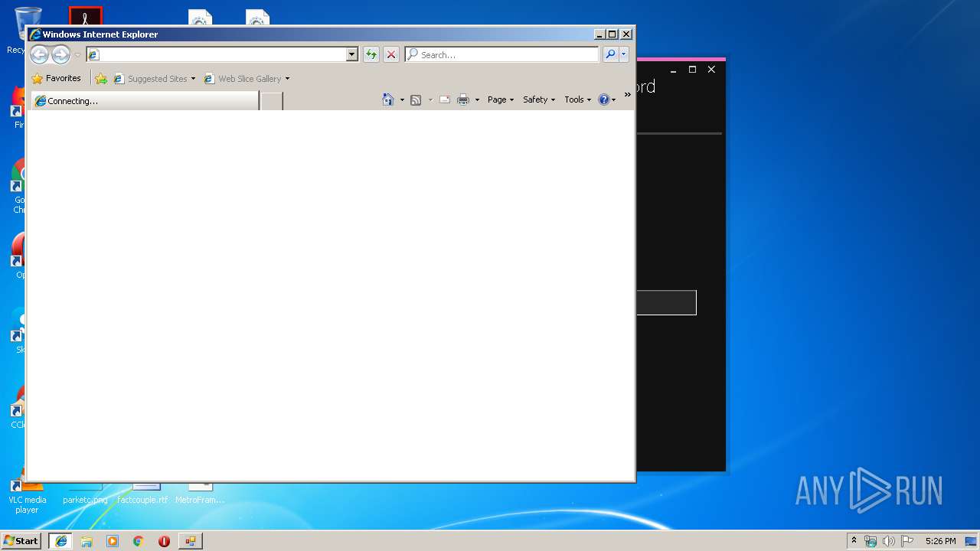Click the password field in the dark window
980x551 pixels.
tap(666, 302)
